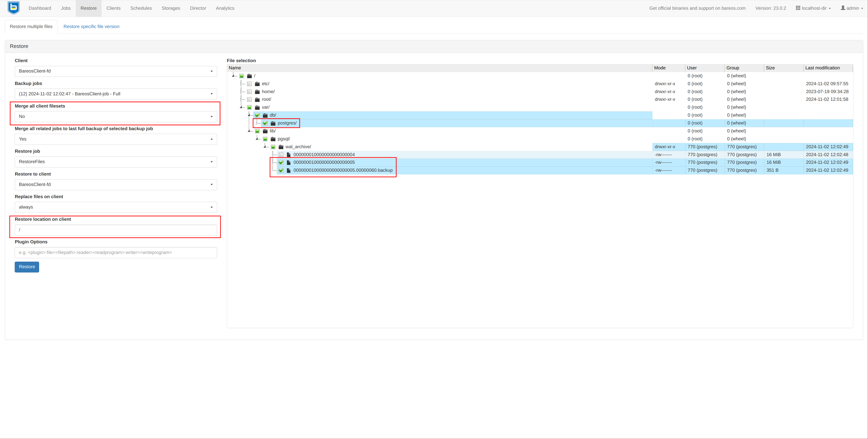Viewport: 868px width, 439px height.
Task: Click the home/ folder icon
Action: point(257,92)
